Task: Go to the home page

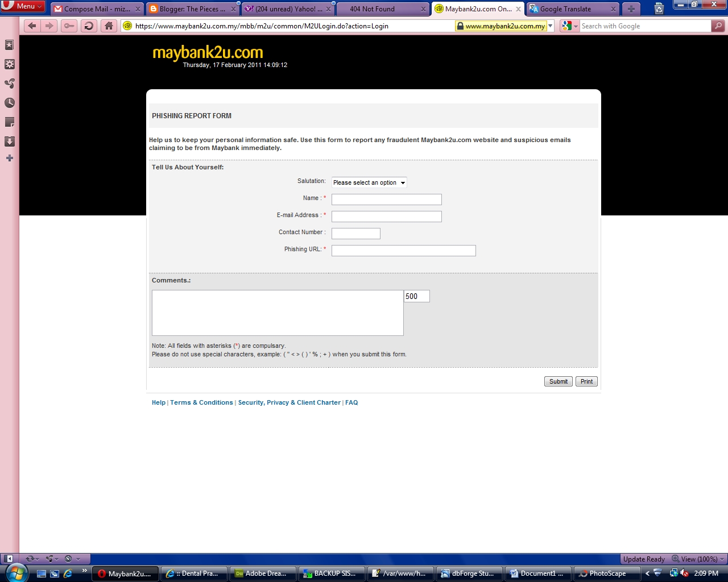Action: pyautogui.click(x=109, y=26)
